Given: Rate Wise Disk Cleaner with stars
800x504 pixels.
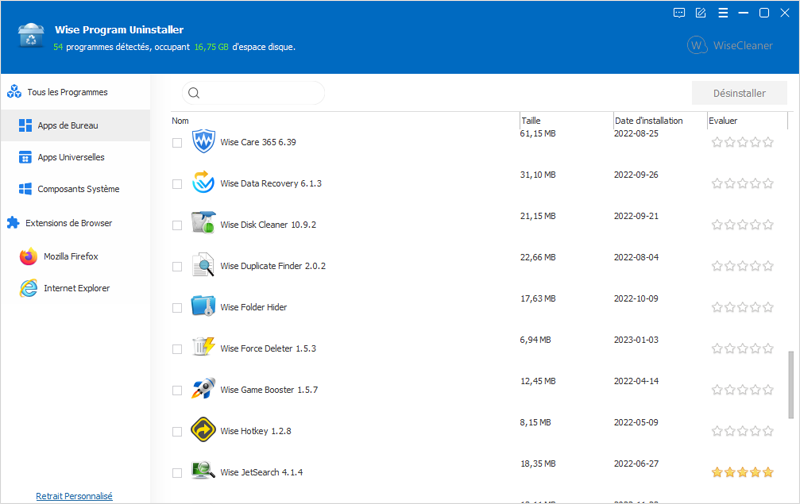Looking at the screenshot, I should (x=742, y=225).
